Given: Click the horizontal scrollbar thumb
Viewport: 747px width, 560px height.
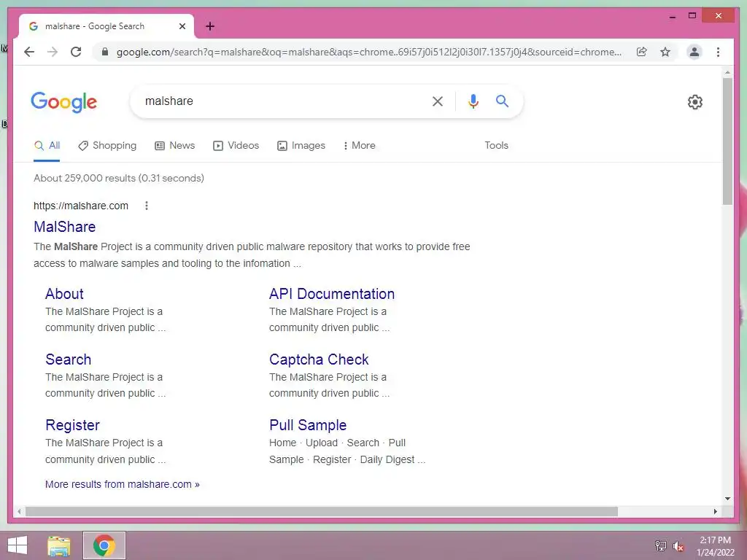Looking at the screenshot, I should 322,511.
